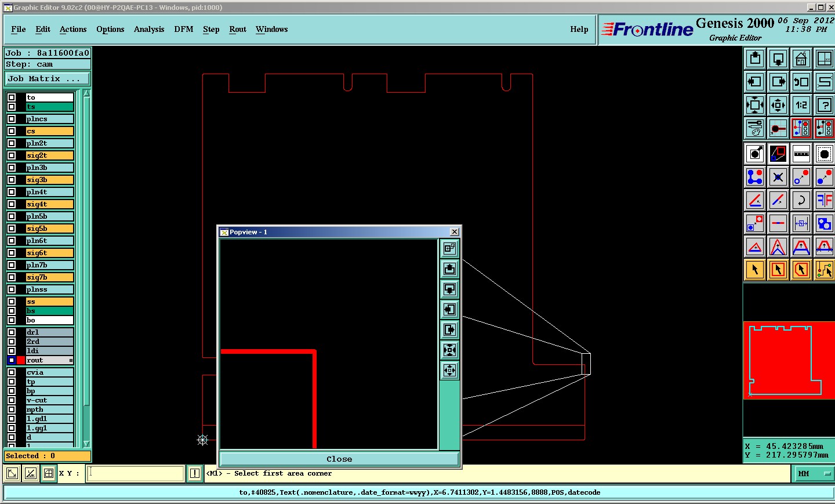Open the Analysis menu
Screen dimensions: 835x504
[x=149, y=30]
